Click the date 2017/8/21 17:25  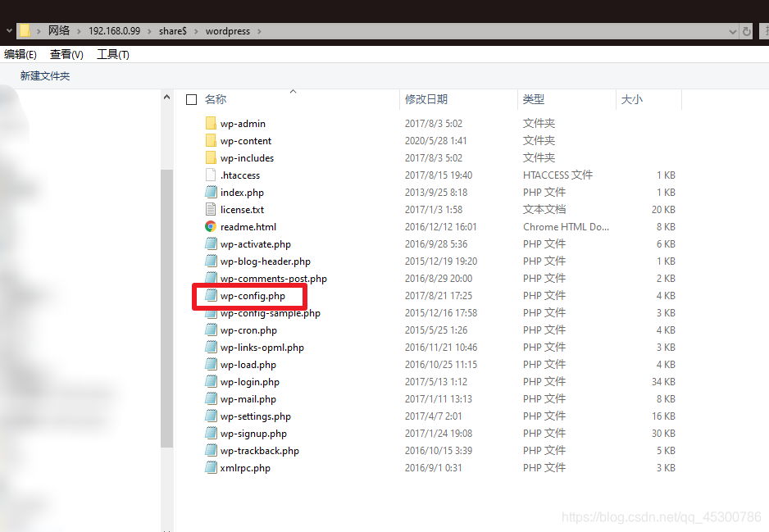[x=439, y=296]
